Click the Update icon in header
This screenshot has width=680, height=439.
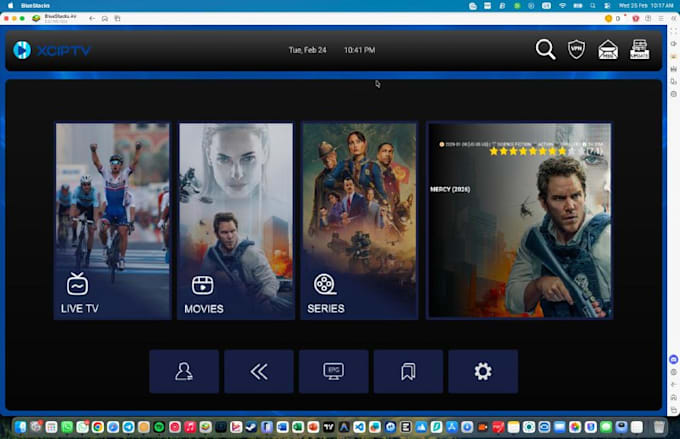(639, 49)
